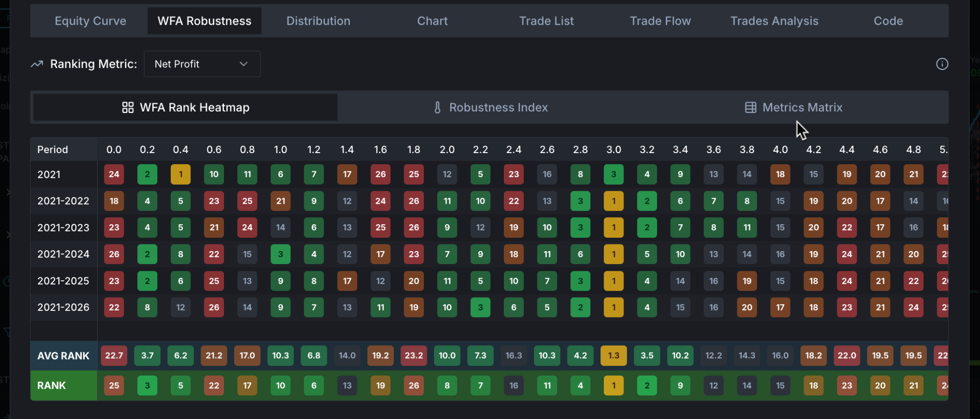980x419 pixels.
Task: Click the 3.0 column header
Action: click(614, 150)
